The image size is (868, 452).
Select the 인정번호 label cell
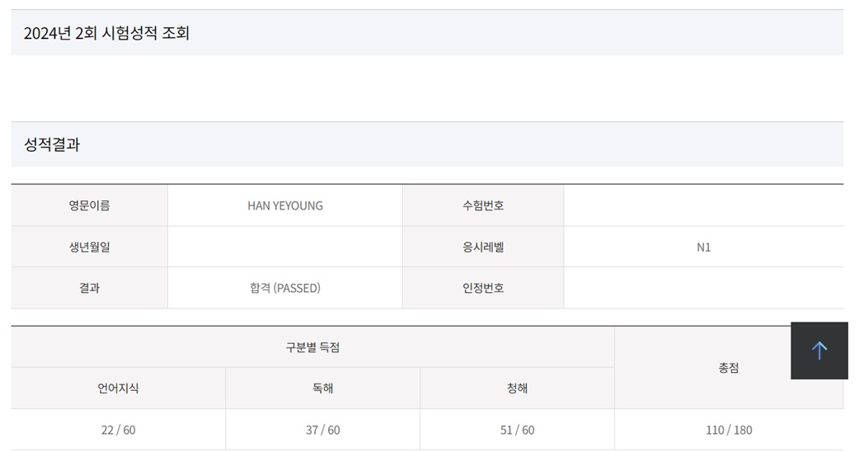(483, 288)
